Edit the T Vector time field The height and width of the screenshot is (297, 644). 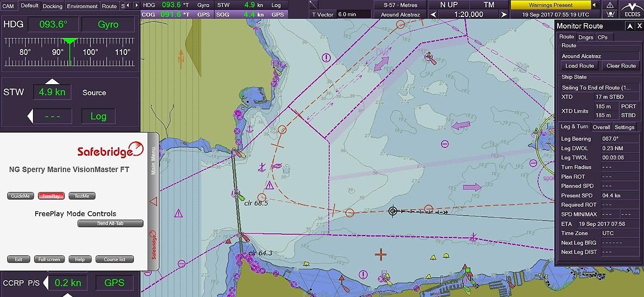[353, 14]
